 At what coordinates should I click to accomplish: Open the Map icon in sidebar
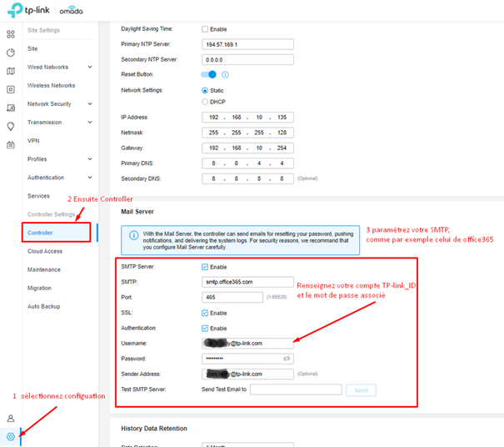tap(11, 71)
